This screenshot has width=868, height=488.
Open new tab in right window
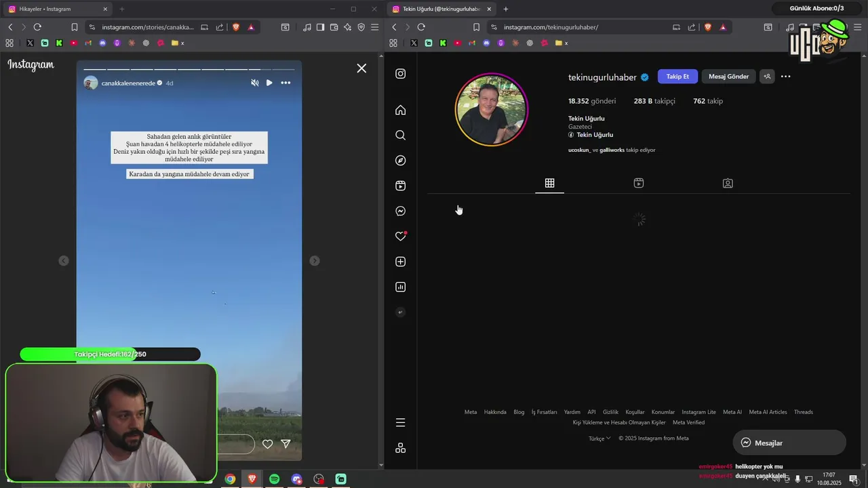pos(506,9)
